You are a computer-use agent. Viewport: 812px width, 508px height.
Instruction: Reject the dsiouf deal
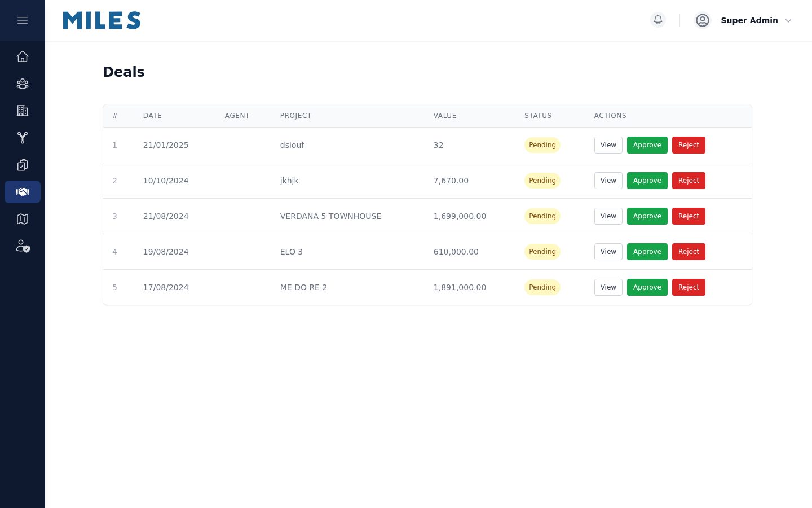[689, 145]
